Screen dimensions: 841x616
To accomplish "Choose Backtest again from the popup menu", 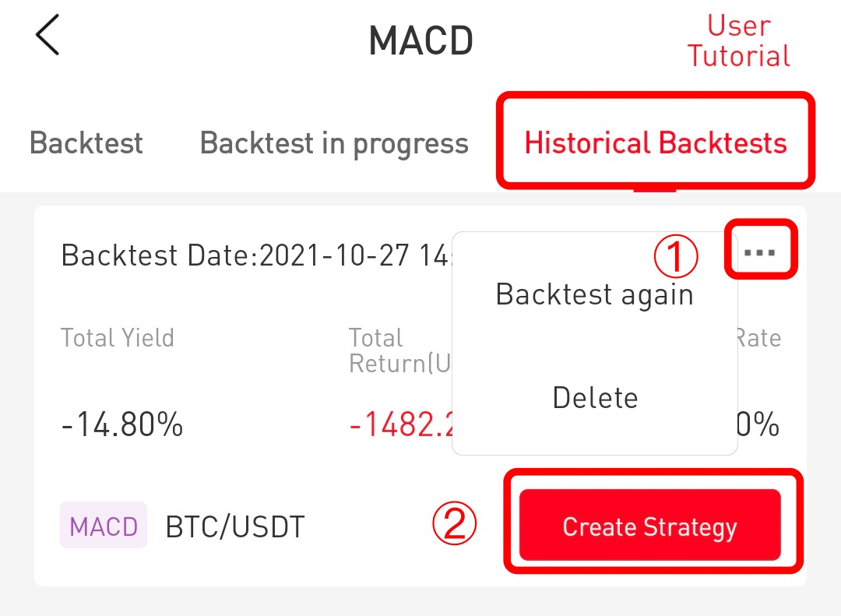I will pyautogui.click(x=594, y=294).
